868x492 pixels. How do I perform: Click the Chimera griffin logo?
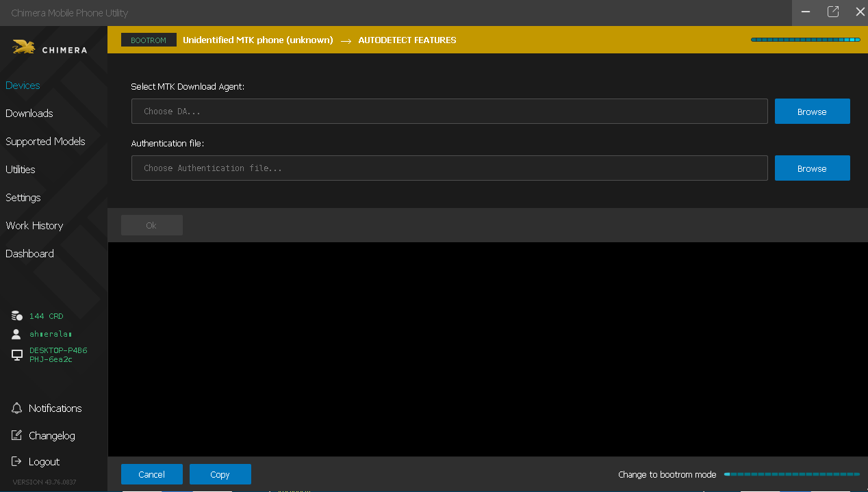coord(24,48)
